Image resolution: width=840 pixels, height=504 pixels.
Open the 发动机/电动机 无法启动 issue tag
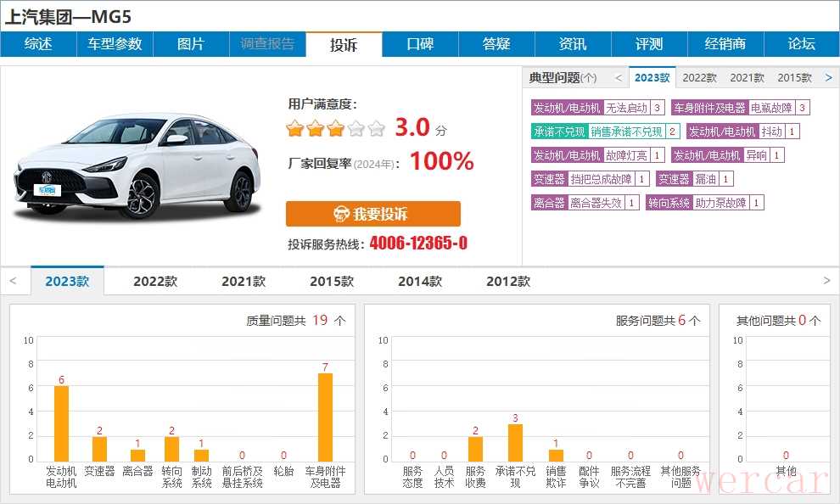598,108
